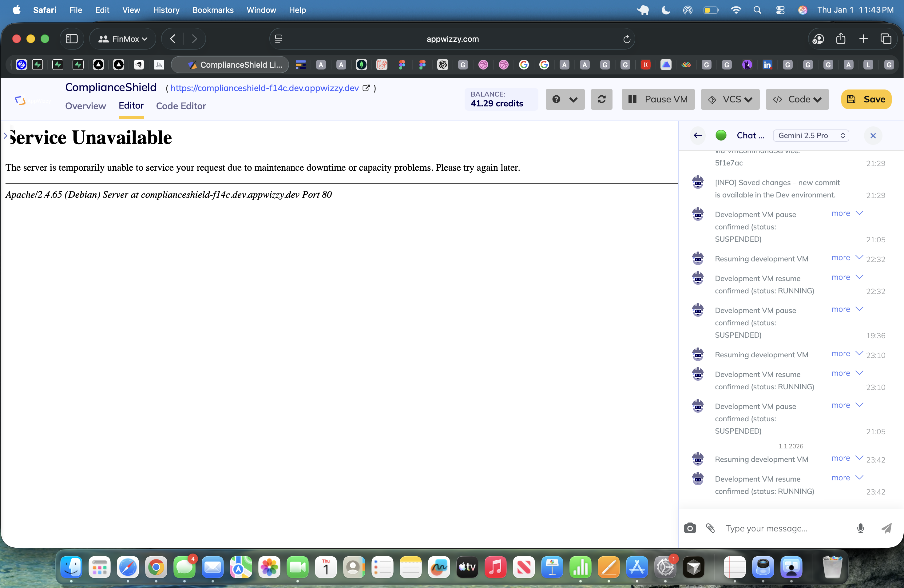Expand the left panel chevron beside preview
The width and height of the screenshot is (904, 588).
click(5, 136)
